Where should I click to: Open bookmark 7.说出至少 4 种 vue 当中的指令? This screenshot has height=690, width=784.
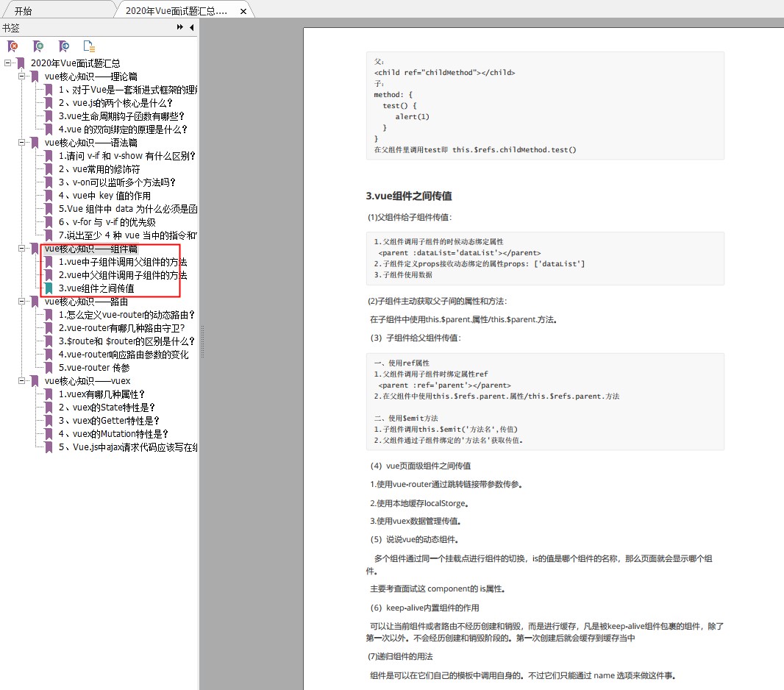[x=128, y=235]
